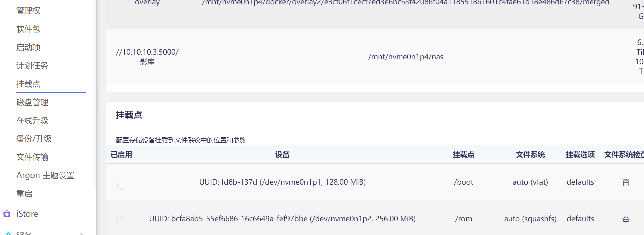Open 文件传输 file transfer page

(x=32, y=157)
